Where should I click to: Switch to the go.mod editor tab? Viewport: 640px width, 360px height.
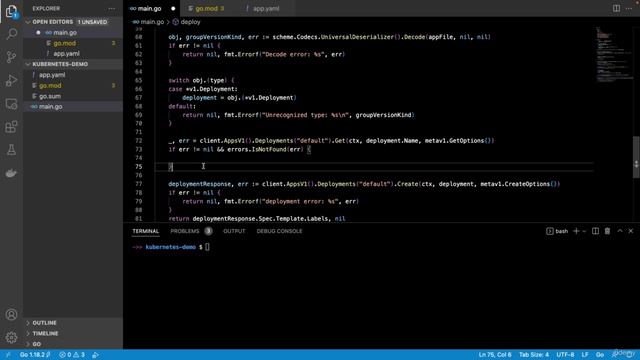(207, 9)
